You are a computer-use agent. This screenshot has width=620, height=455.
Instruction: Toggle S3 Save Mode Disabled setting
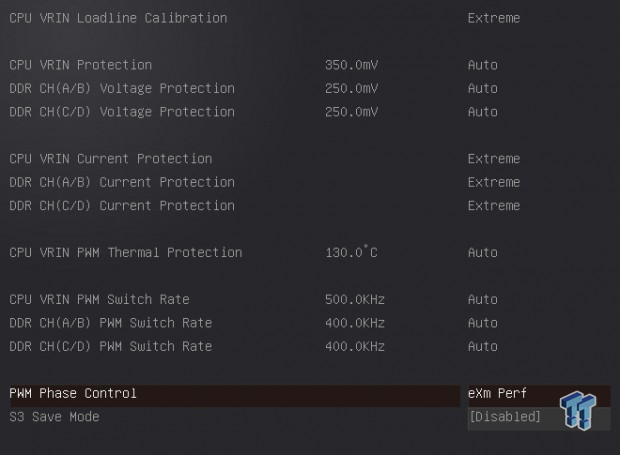point(505,417)
